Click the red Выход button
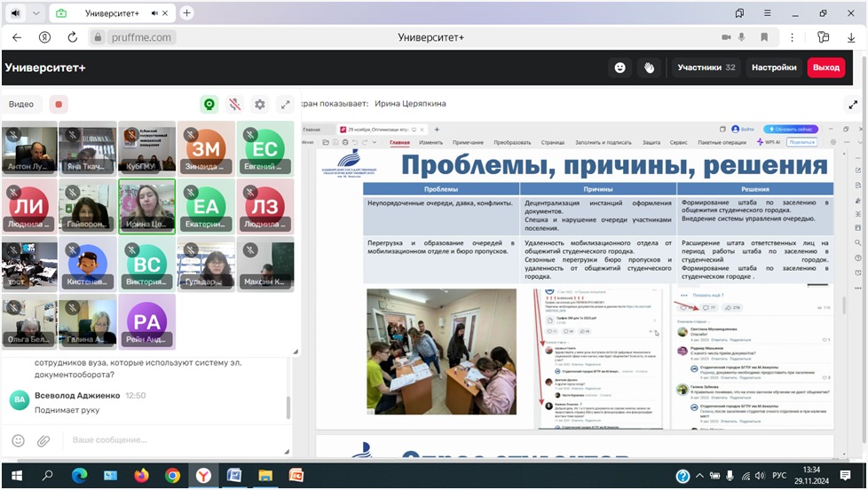The image size is (868, 490). click(825, 67)
